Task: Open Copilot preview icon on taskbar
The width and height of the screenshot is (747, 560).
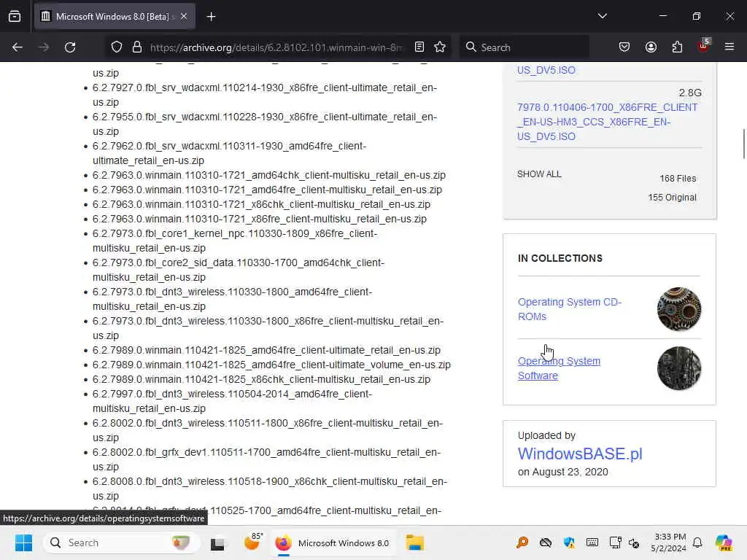Action: click(x=724, y=542)
